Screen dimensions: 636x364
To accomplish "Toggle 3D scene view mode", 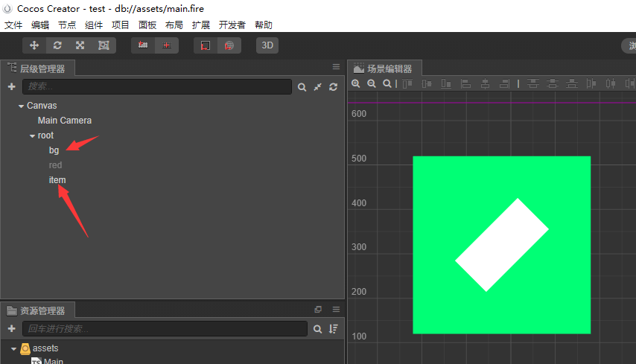I will tap(267, 45).
